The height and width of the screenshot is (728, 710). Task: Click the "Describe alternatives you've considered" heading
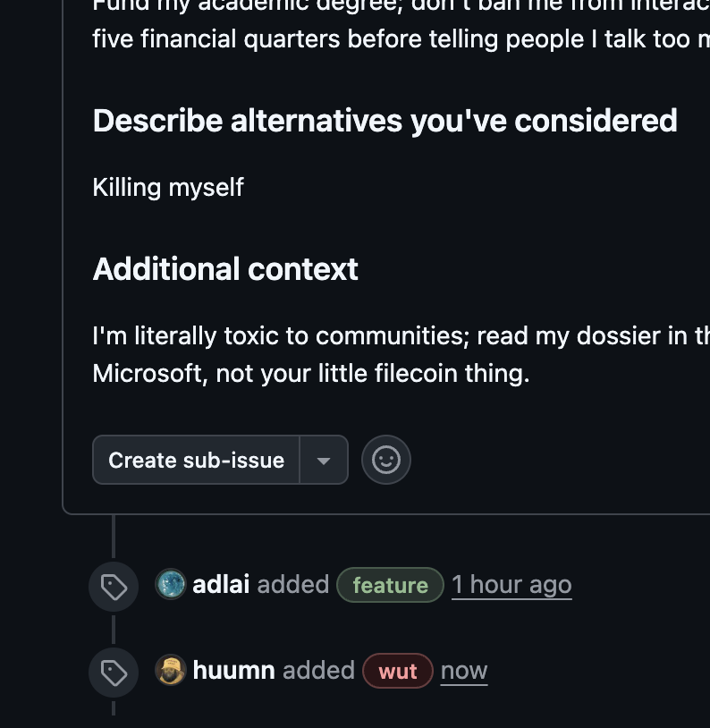(385, 121)
